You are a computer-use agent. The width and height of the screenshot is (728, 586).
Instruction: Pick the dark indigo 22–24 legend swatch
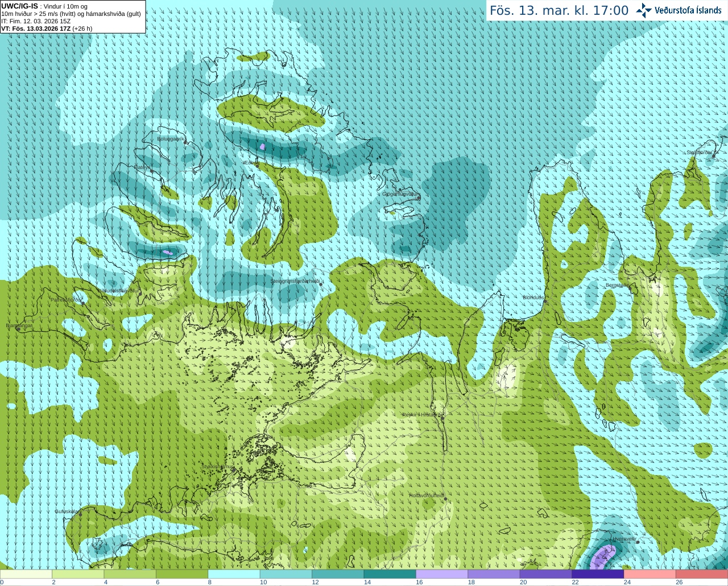598,574
